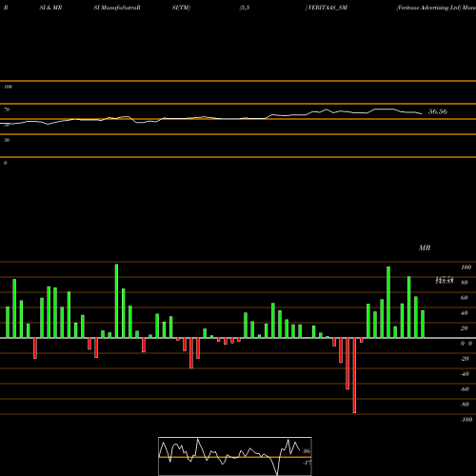Click the MR axis label 40 on the right
This screenshot has height=476, width=476.
[464, 313]
